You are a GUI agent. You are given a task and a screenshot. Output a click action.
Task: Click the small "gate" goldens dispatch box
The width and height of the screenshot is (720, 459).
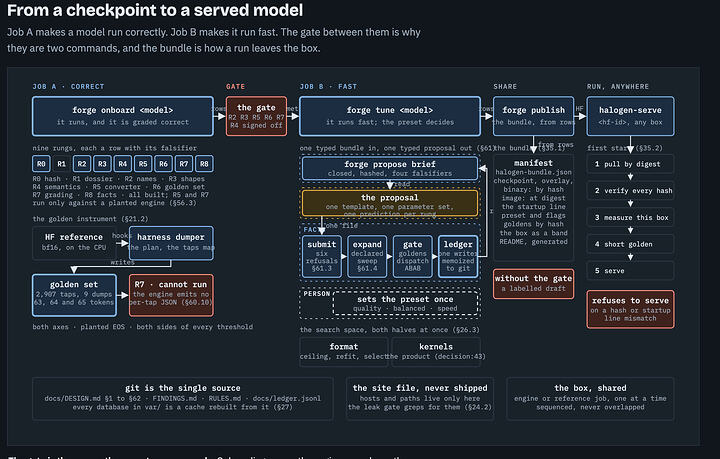click(x=412, y=257)
